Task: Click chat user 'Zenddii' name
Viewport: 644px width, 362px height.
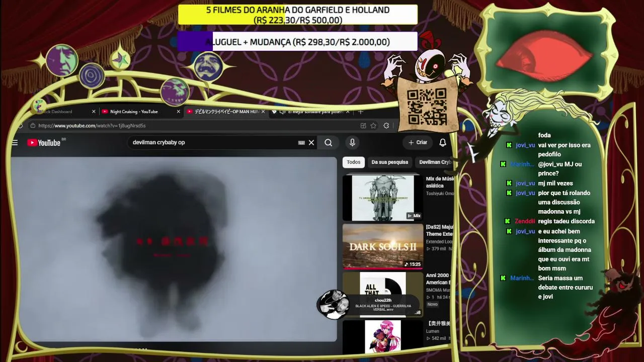Action: [525, 221]
